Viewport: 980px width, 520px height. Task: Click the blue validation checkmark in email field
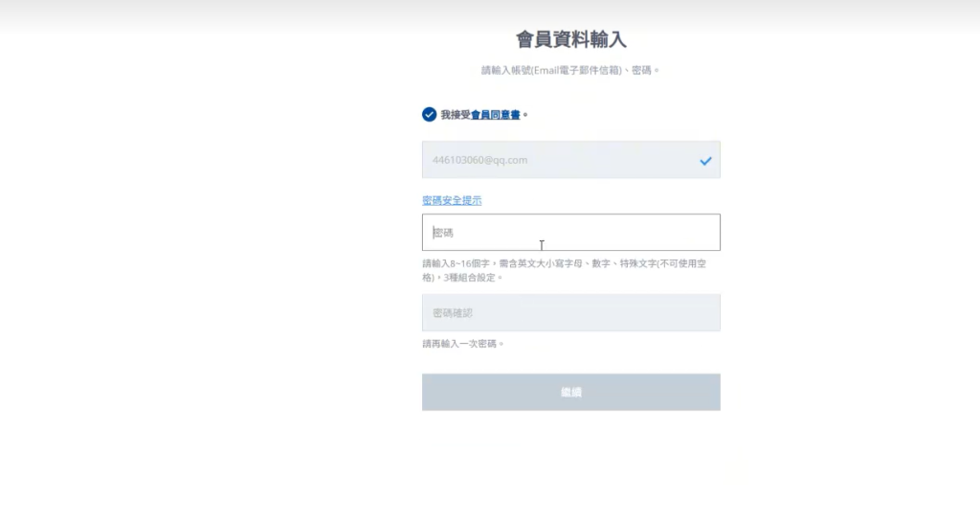(705, 161)
